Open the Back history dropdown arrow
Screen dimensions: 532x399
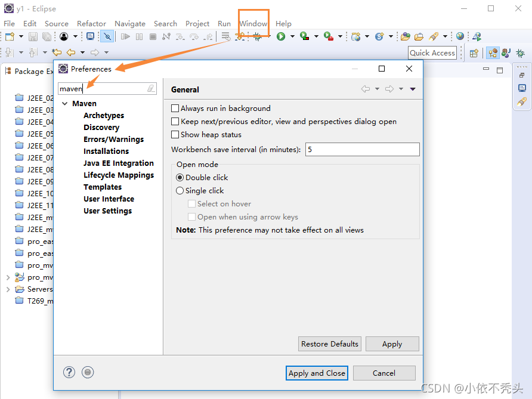pyautogui.click(x=82, y=52)
